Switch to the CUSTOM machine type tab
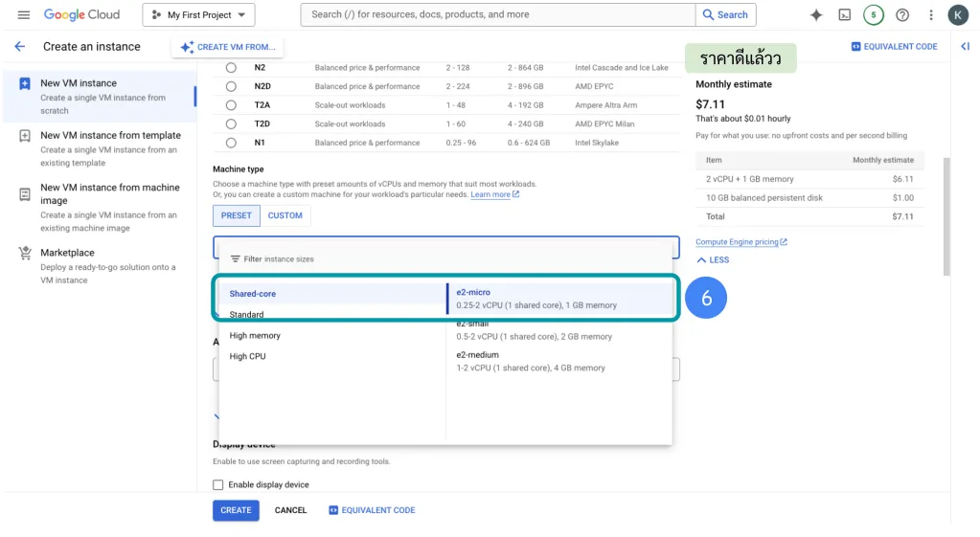Image resolution: width=980 pixels, height=537 pixels. [x=285, y=215]
